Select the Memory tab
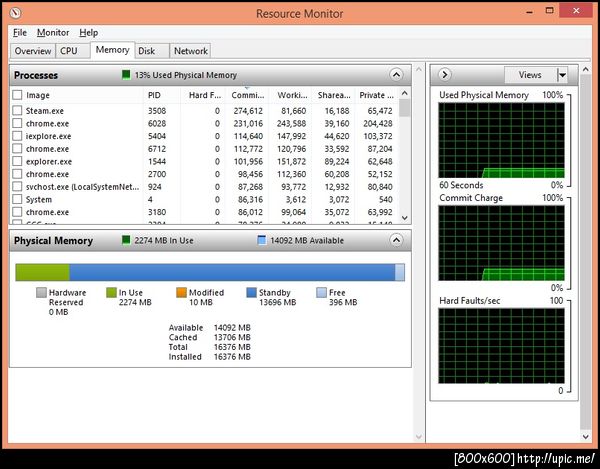Screen dimensions: 600x469 (112, 50)
